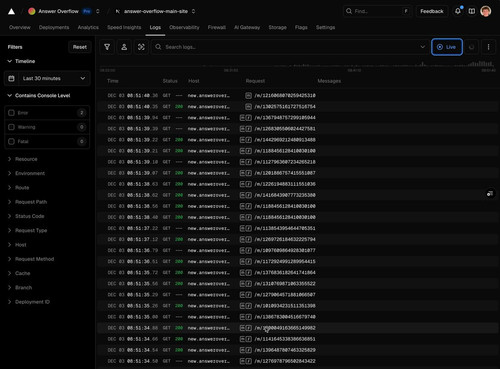500x369 pixels.
Task: Click the function icon on the 08:51:39.22 row
Action: coord(248,140)
